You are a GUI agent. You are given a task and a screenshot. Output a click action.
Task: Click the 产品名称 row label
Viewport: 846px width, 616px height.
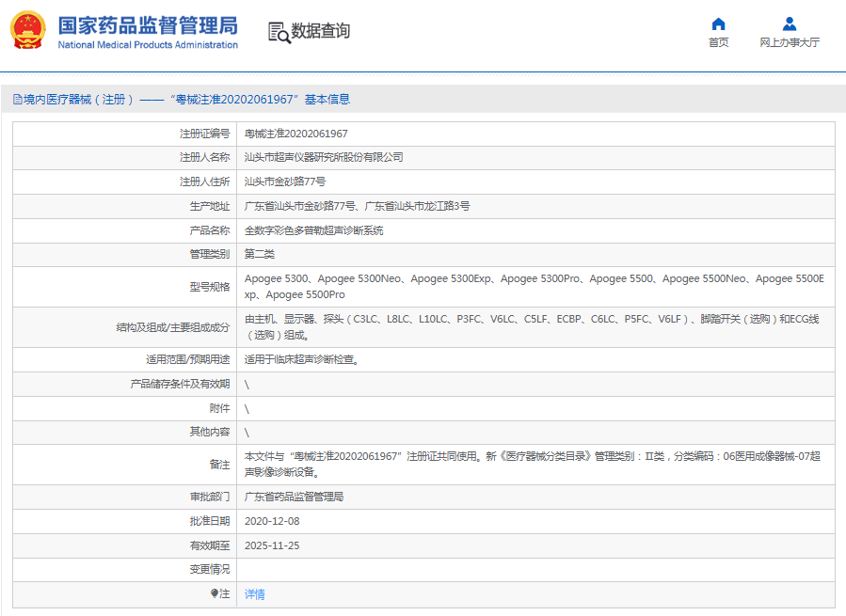pos(209,230)
